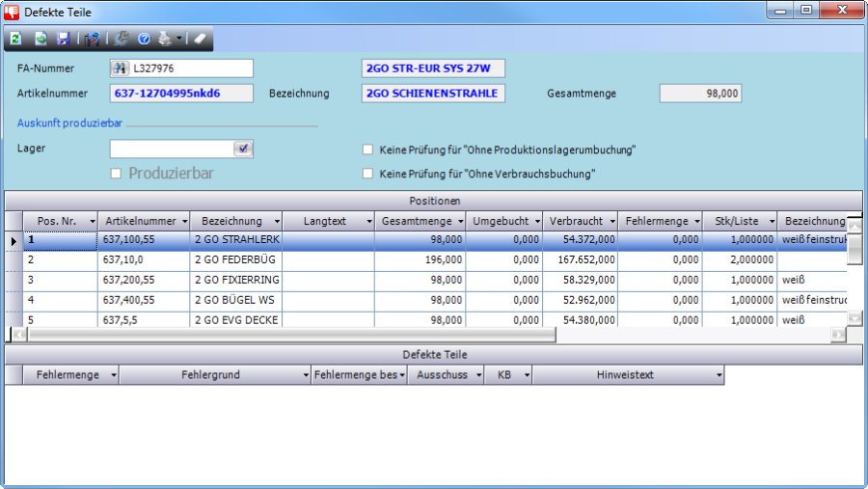The height and width of the screenshot is (489, 868).
Task: Enable 'Ohne Verbrauchsbuchung' check option
Action: click(367, 174)
